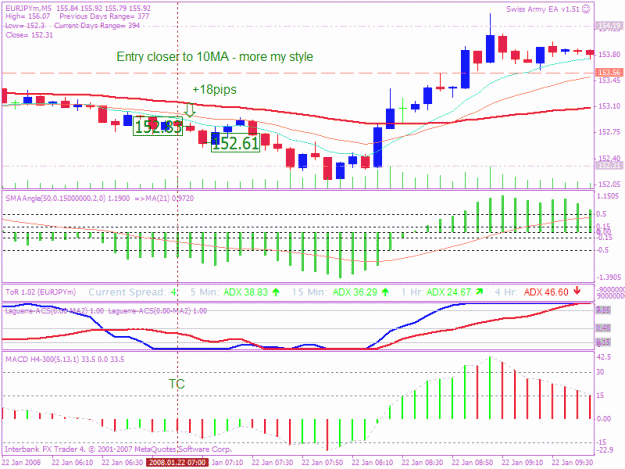The height and width of the screenshot is (469, 625).
Task: Select the 'Swiss Army EA v1.51' label
Action: pyautogui.click(x=543, y=9)
